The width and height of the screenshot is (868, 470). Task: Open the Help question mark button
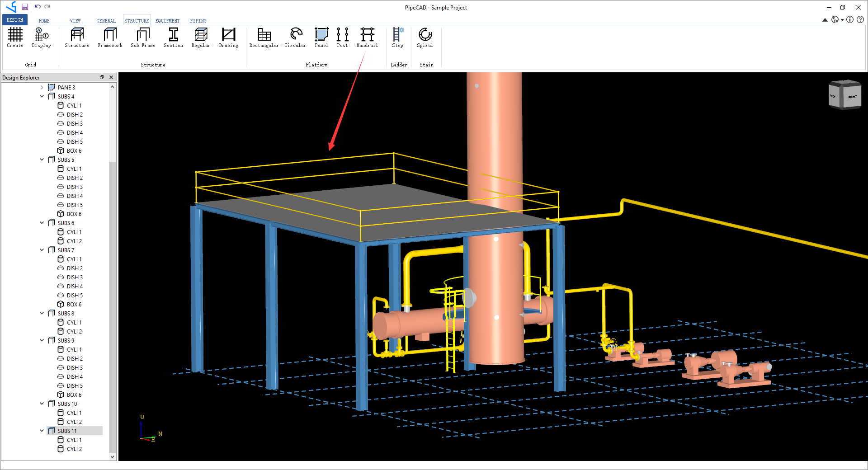(860, 20)
